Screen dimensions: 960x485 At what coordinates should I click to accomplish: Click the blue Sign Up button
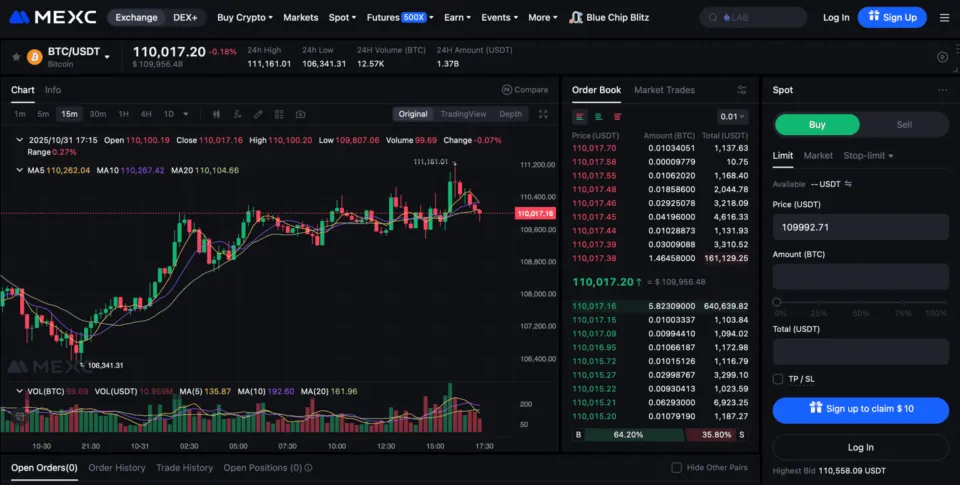pyautogui.click(x=892, y=17)
